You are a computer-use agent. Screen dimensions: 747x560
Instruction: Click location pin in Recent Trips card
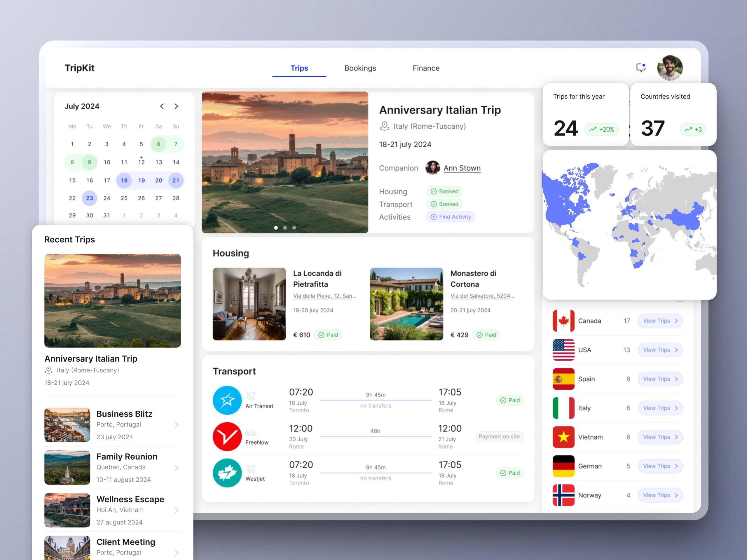49,370
